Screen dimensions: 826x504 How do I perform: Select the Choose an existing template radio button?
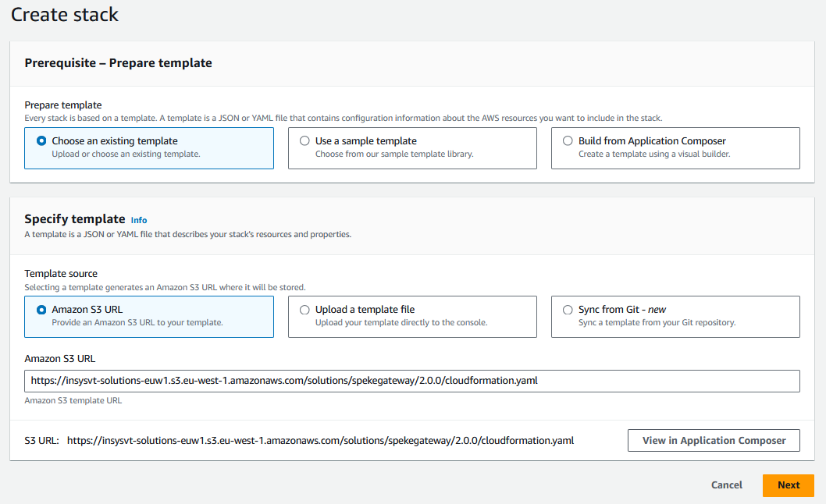click(41, 140)
